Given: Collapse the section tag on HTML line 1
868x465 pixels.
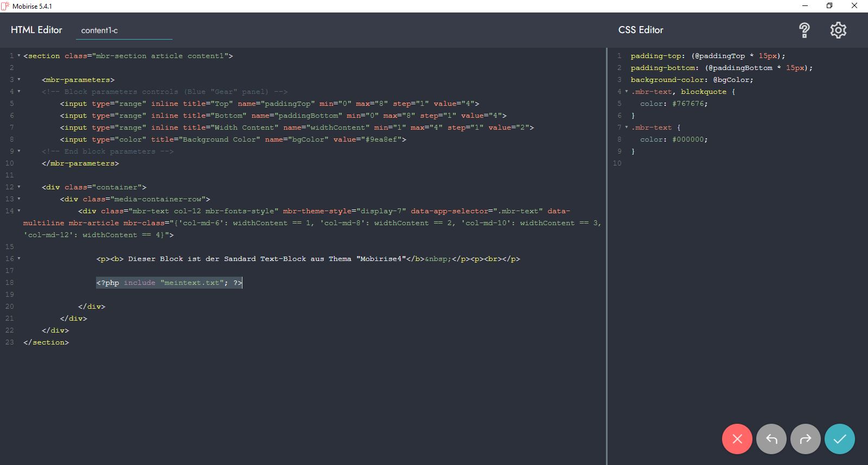Looking at the screenshot, I should click(19, 56).
